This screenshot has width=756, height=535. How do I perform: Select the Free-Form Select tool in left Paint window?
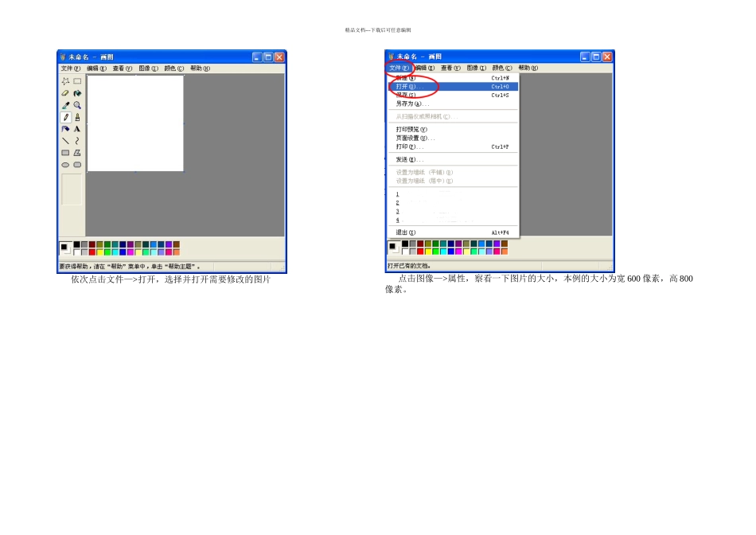click(x=65, y=81)
